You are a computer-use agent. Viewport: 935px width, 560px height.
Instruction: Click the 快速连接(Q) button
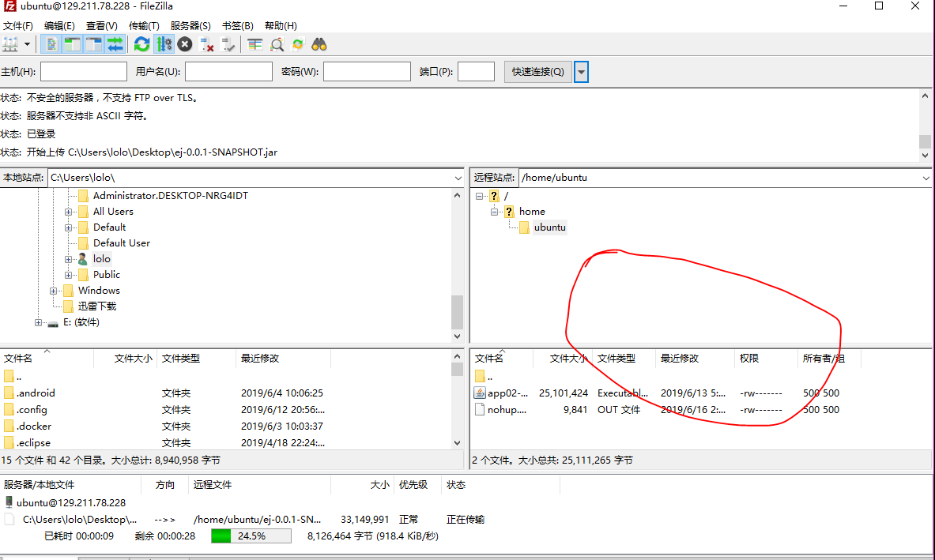538,72
